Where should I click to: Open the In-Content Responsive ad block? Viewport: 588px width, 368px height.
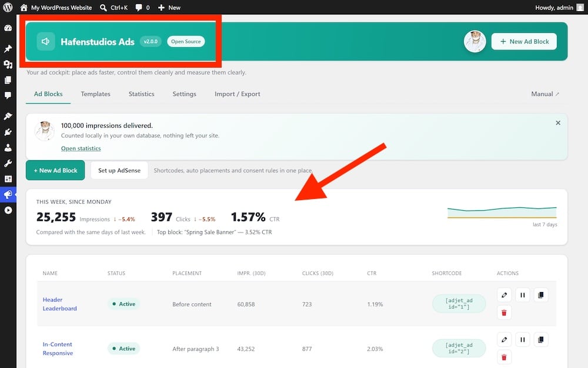[x=58, y=349]
